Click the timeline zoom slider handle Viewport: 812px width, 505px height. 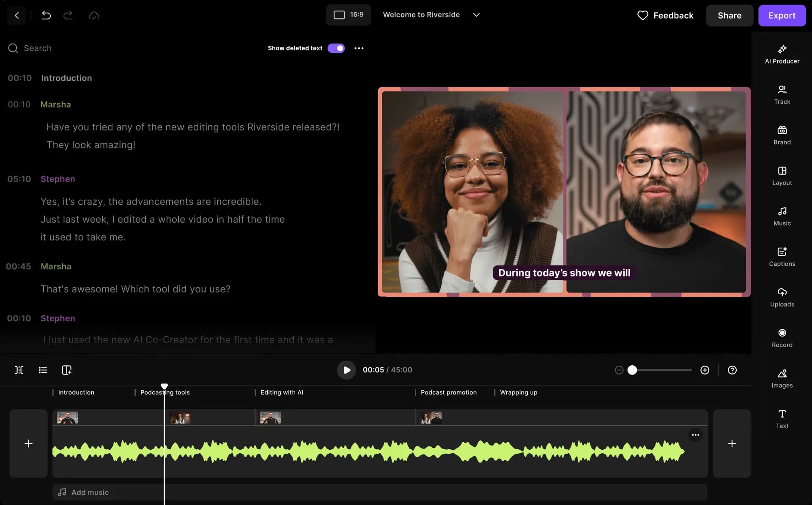[x=632, y=370]
